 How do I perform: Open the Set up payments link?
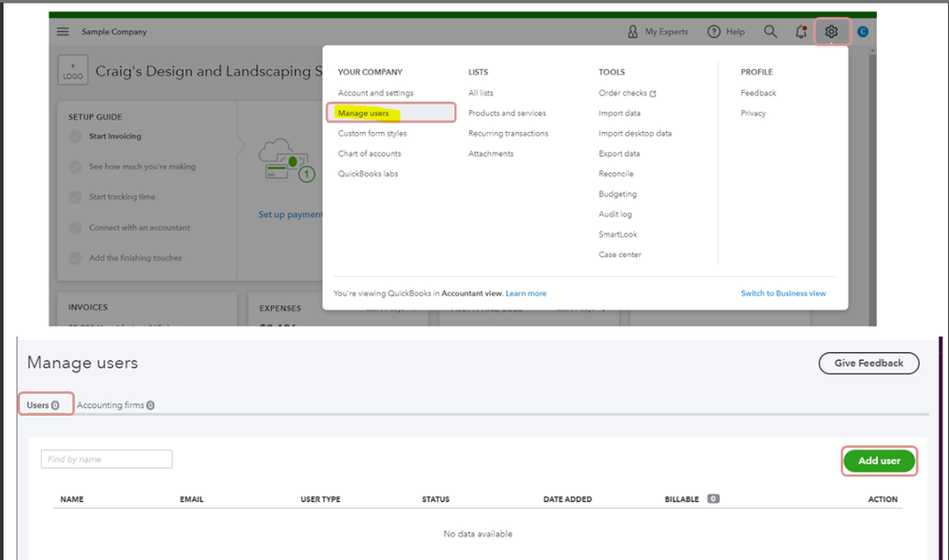tap(291, 215)
